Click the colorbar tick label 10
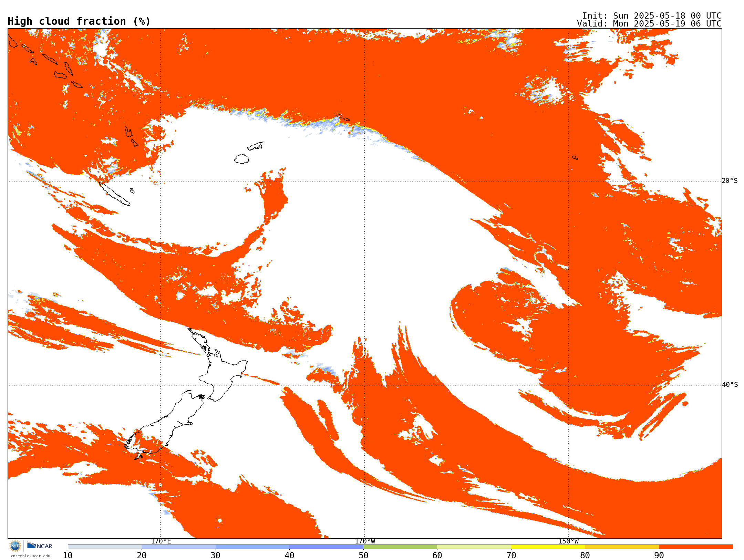This screenshot has height=560, width=744. [68, 555]
